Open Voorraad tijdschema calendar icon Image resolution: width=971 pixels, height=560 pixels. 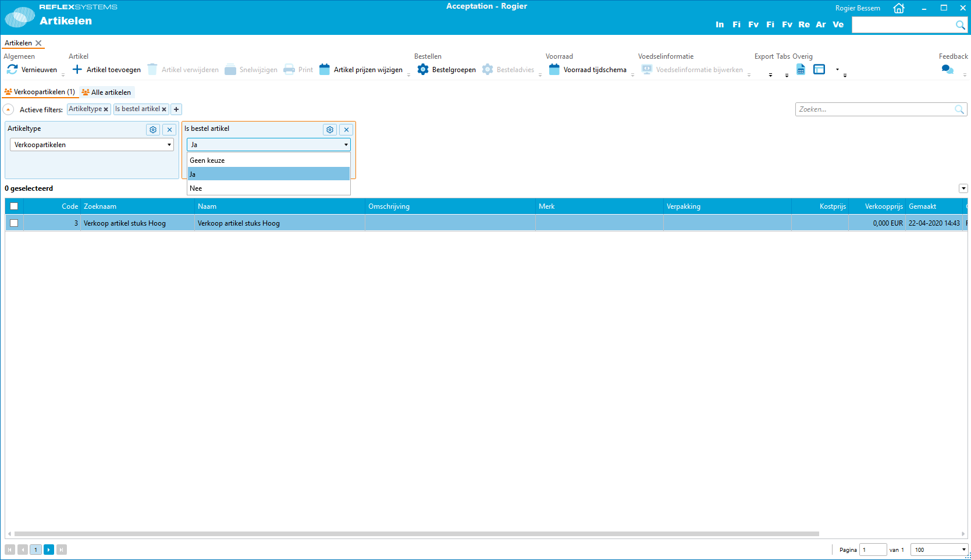[554, 70]
